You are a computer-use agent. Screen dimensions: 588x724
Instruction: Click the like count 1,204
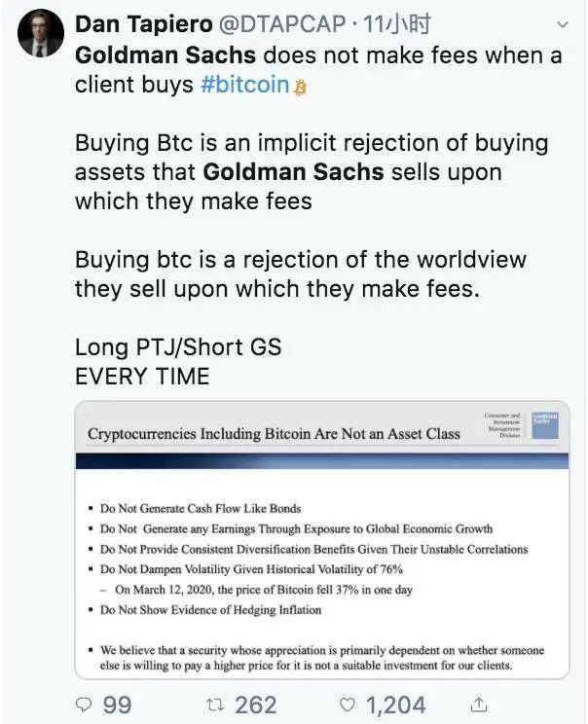[394, 704]
